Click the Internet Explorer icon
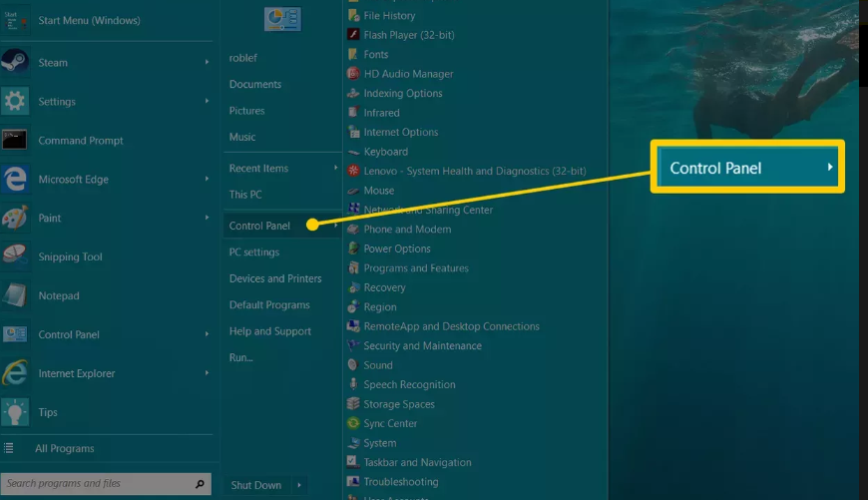868x500 pixels. point(15,372)
